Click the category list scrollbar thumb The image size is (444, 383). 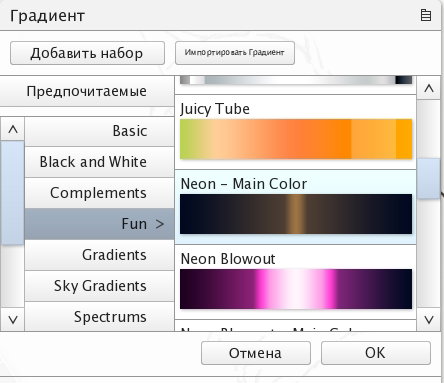tap(13, 193)
